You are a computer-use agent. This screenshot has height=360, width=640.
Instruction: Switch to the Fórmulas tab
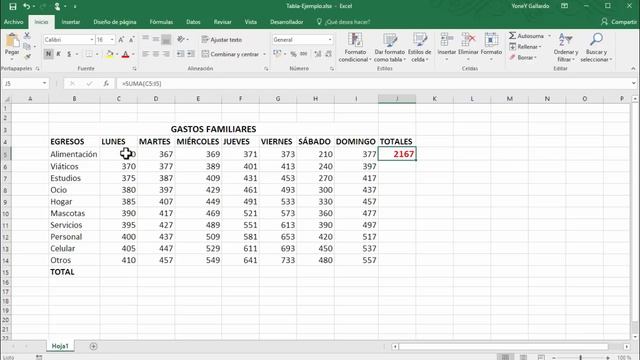point(161,22)
